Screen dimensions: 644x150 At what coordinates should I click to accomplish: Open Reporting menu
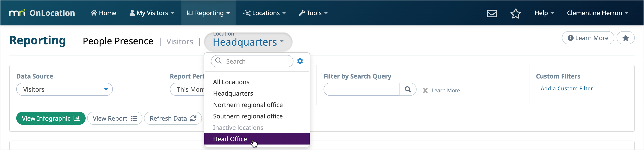208,13
